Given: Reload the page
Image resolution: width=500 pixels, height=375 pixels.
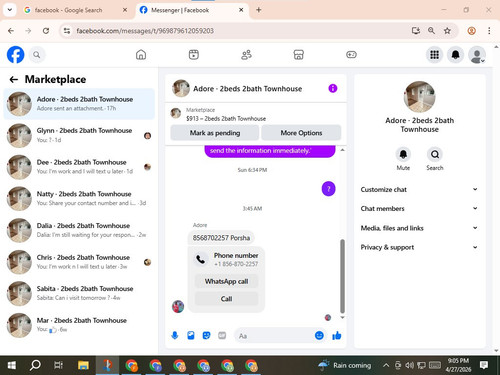Looking at the screenshot, I should 46,31.
